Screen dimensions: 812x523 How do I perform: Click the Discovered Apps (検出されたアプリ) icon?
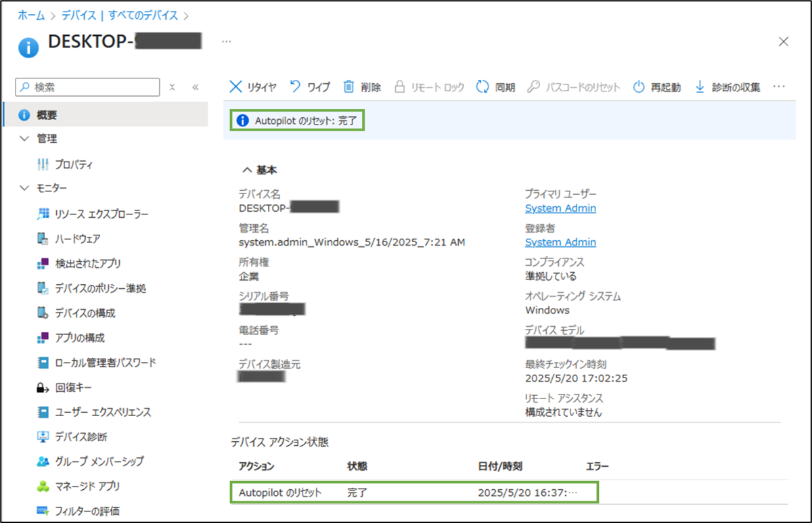tap(43, 263)
